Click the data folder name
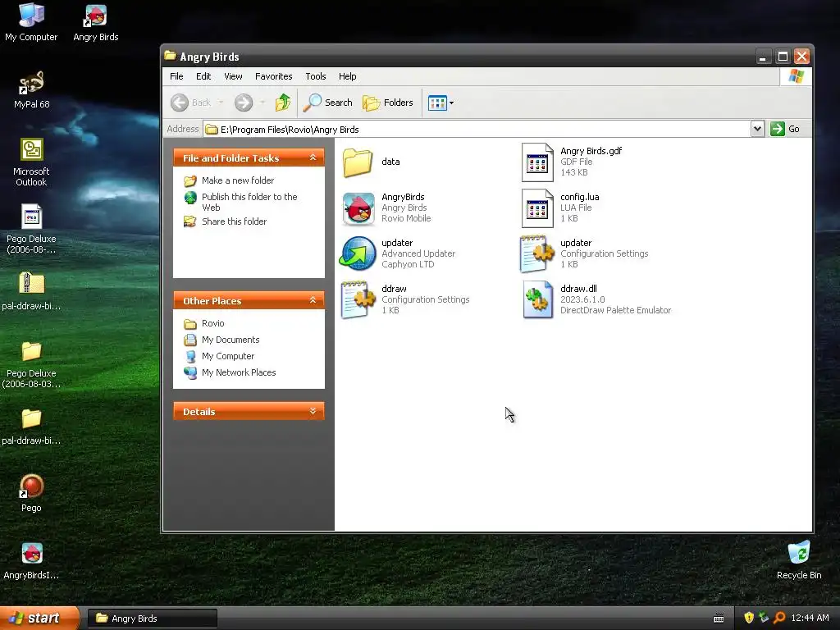This screenshot has width=840, height=630. (x=390, y=162)
